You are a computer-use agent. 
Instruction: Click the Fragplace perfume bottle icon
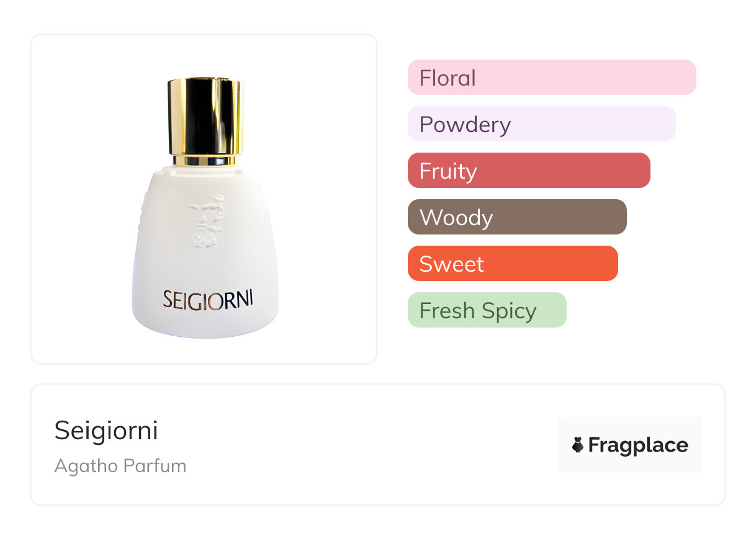tap(578, 445)
